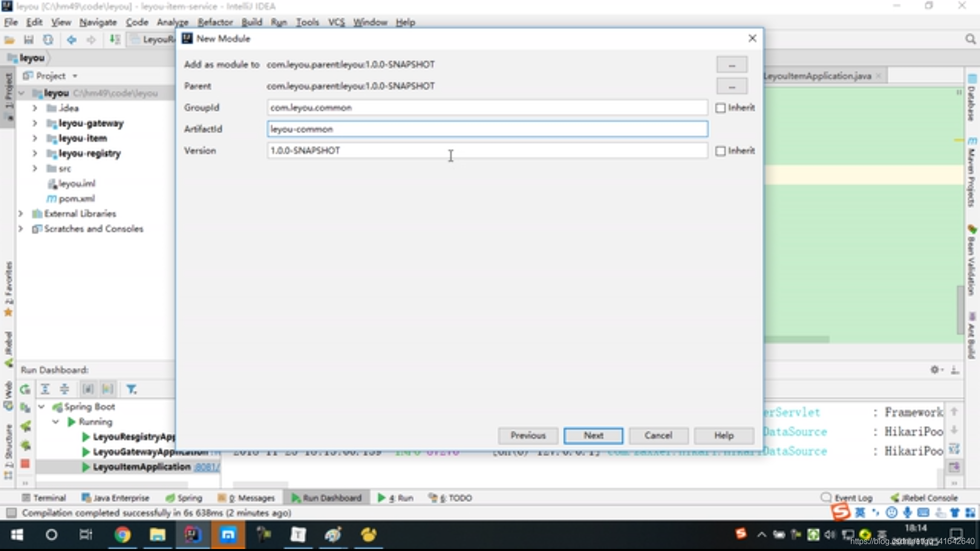Click into the GroupId input field
Image resolution: width=980 pixels, height=551 pixels.
487,108
